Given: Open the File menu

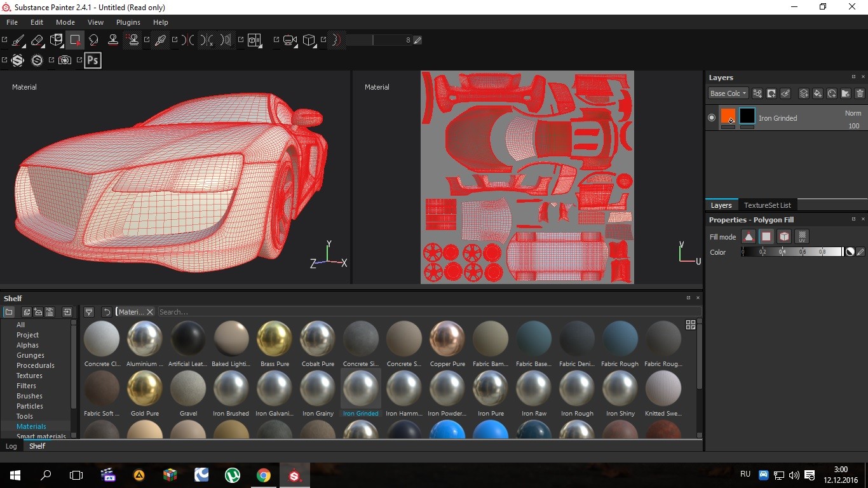Looking at the screenshot, I should (12, 22).
